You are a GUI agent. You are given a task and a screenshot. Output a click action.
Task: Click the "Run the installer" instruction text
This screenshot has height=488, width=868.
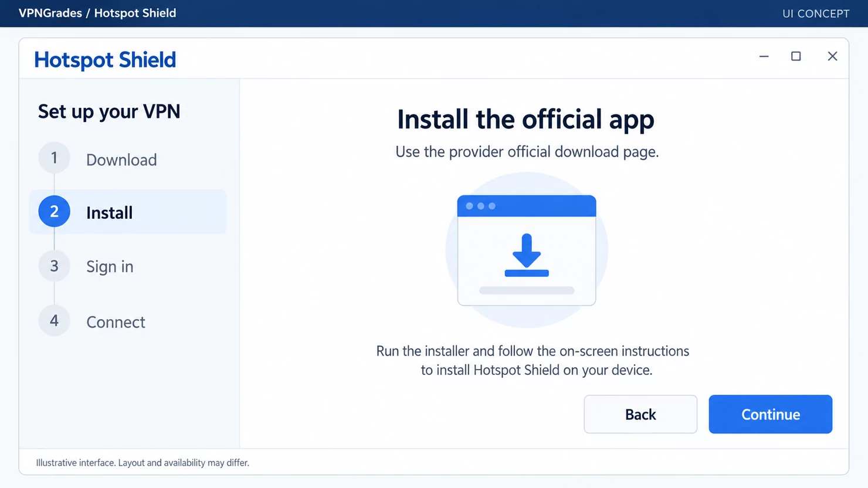(533, 360)
